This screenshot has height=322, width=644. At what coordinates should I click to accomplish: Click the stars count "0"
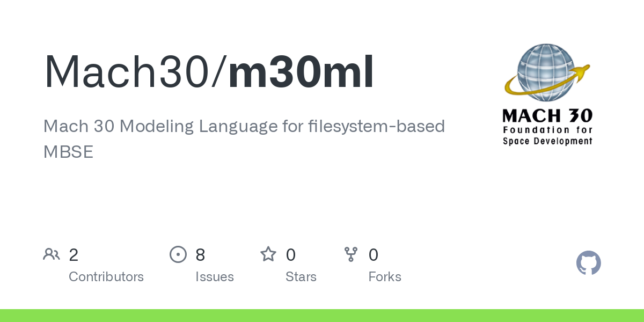[x=290, y=254]
